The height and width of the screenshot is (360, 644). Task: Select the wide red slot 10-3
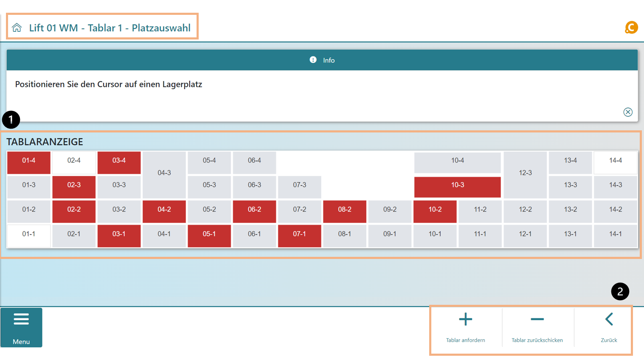coord(457,186)
